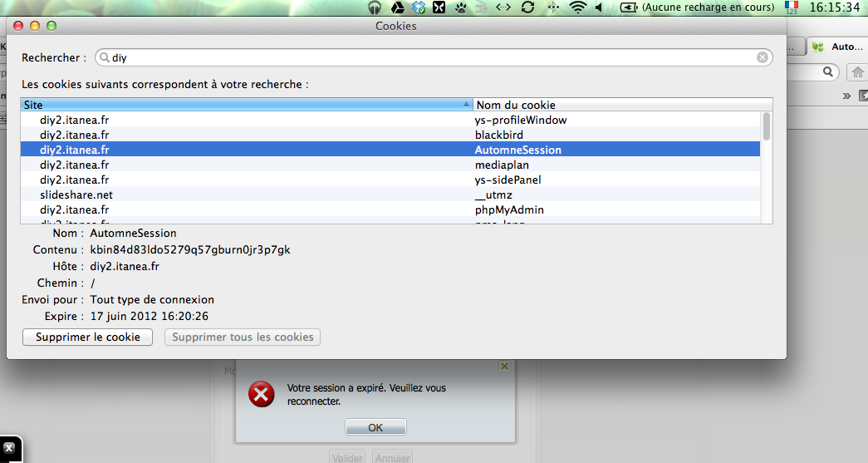The image size is (868, 463).
Task: Open the Google Drive menu bar icon
Action: coord(398,7)
